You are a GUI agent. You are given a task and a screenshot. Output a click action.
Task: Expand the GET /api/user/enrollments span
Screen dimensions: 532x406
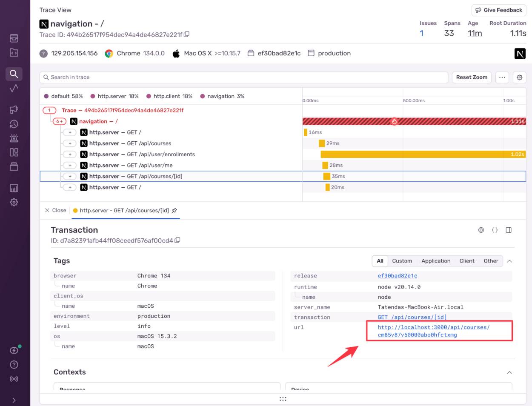[70, 154]
